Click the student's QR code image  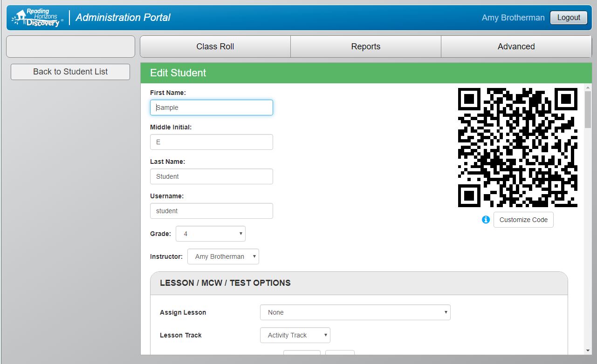point(518,148)
